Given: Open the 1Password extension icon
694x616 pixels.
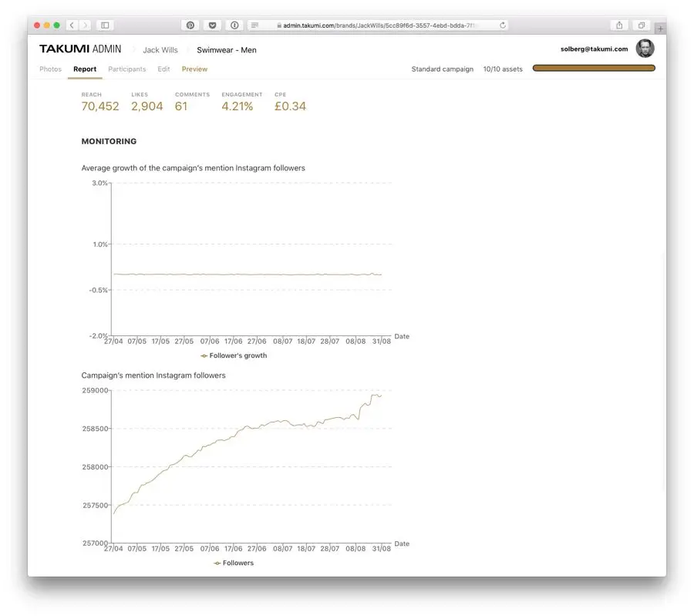Looking at the screenshot, I should click(234, 25).
